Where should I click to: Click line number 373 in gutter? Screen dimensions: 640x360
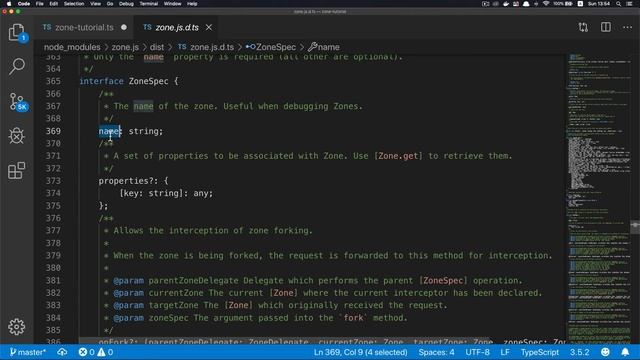[x=53, y=181]
